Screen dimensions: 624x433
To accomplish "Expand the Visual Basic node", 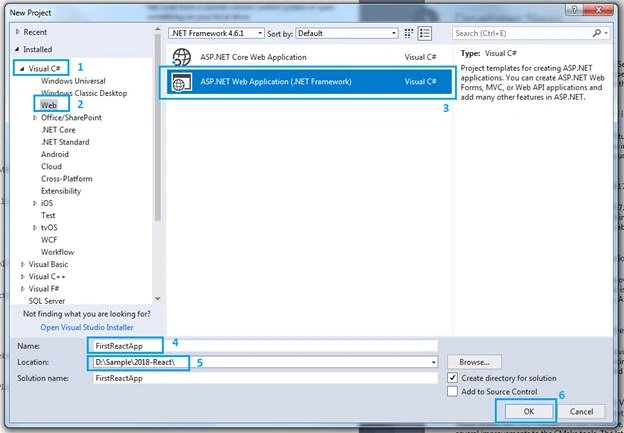I will (23, 264).
